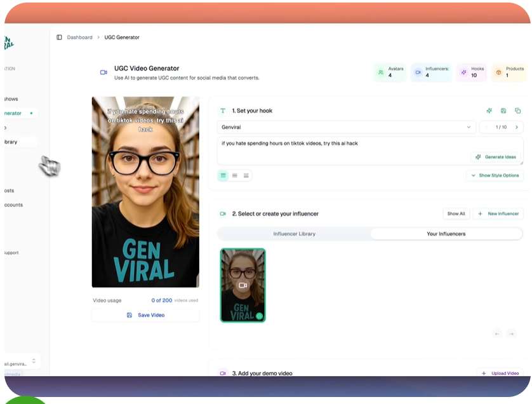Click the next arrow to browse hooks
This screenshot has height=404, width=532.
click(x=515, y=126)
